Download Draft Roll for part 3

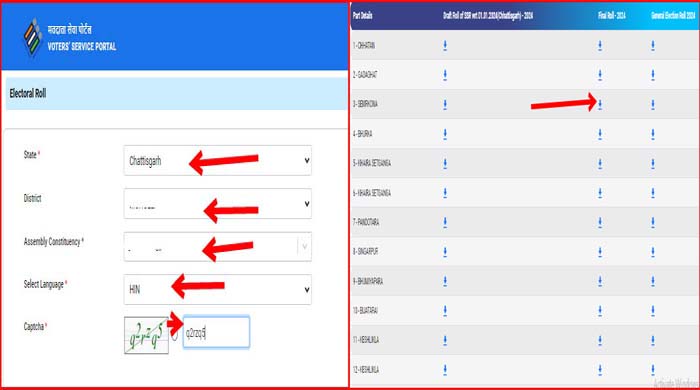click(445, 104)
